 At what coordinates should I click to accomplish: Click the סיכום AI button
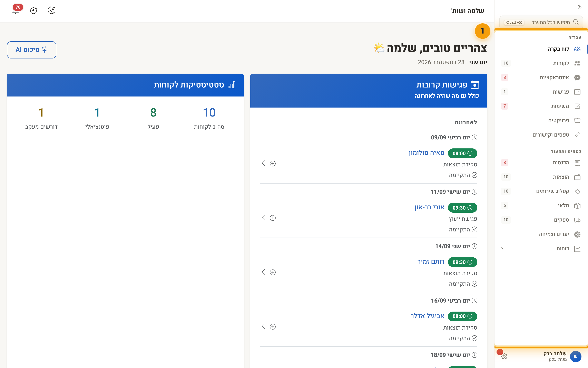tap(32, 50)
